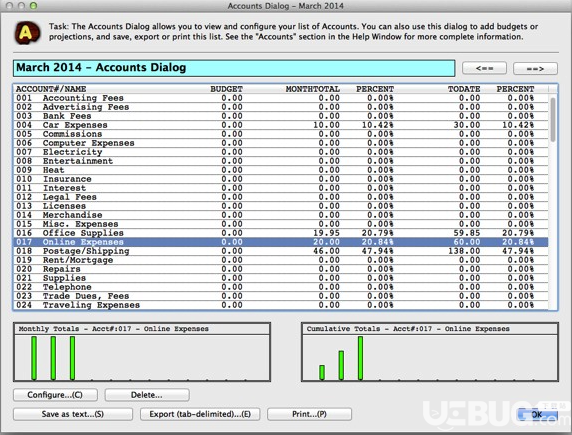Click tallest bar in Cumulative Totals chart
Screen dimensions: 572x435
(360, 358)
